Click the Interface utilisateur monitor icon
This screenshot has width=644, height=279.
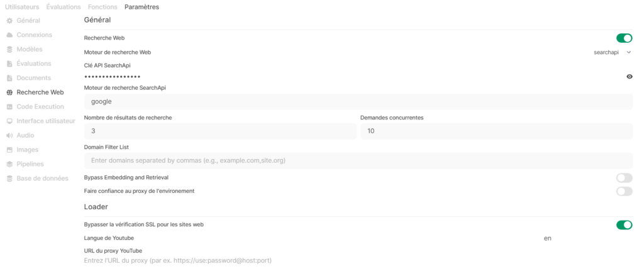coord(10,121)
